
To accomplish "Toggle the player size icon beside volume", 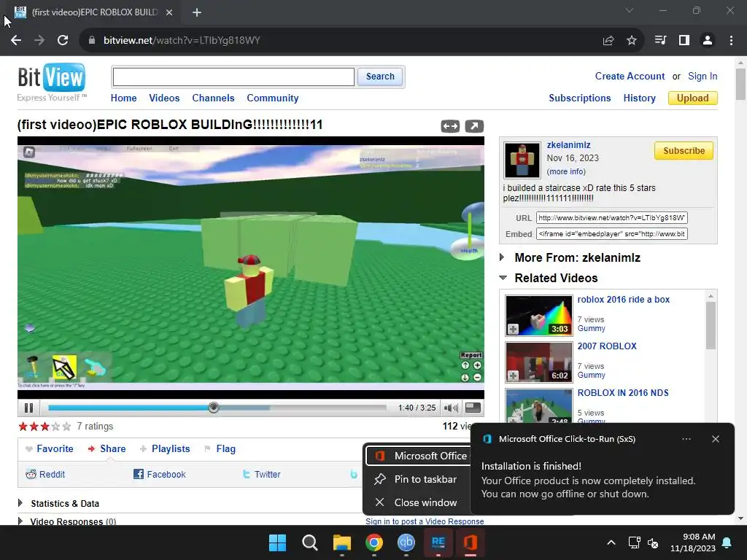I will click(x=473, y=408).
